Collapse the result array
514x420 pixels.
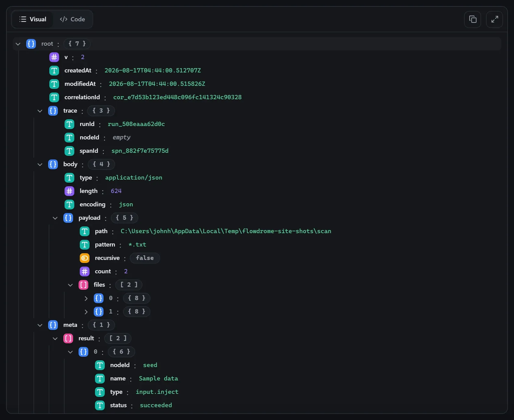click(x=55, y=338)
